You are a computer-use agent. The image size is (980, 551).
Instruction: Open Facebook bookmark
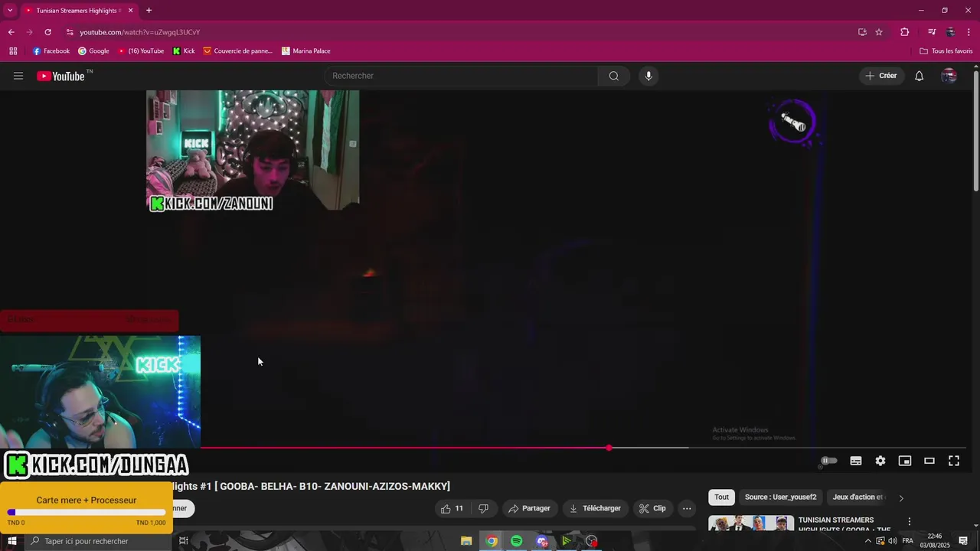click(x=51, y=51)
